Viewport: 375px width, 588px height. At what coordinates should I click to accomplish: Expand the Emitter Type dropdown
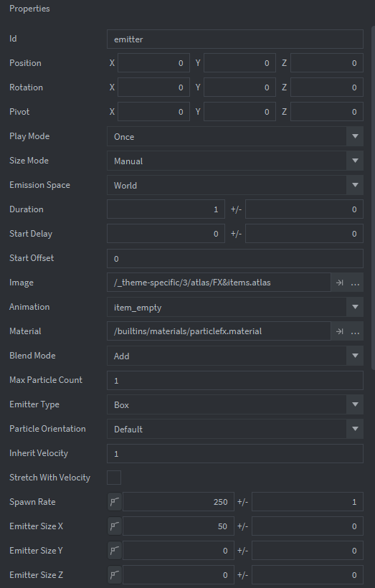235,404
